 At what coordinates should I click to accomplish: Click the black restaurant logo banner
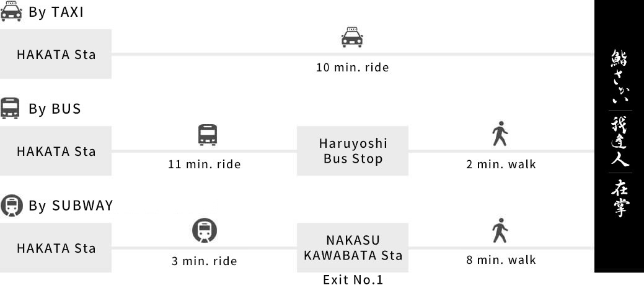point(619,136)
